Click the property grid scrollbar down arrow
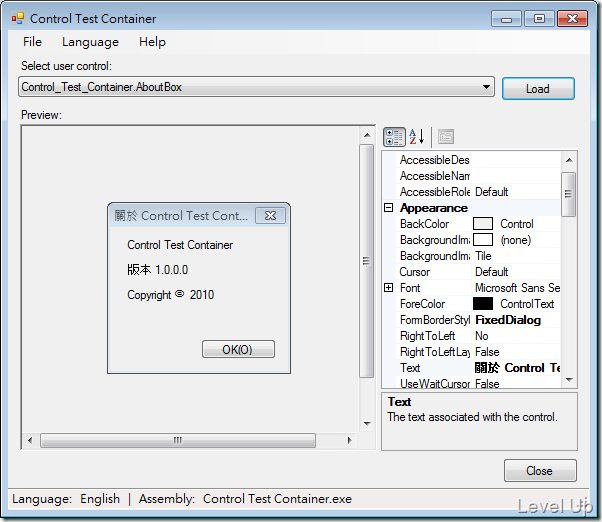Viewport: 602px width, 522px height. 569,380
